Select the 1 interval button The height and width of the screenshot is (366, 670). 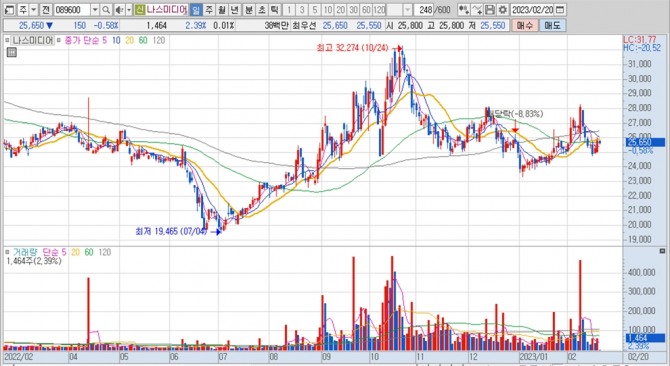pos(289,9)
